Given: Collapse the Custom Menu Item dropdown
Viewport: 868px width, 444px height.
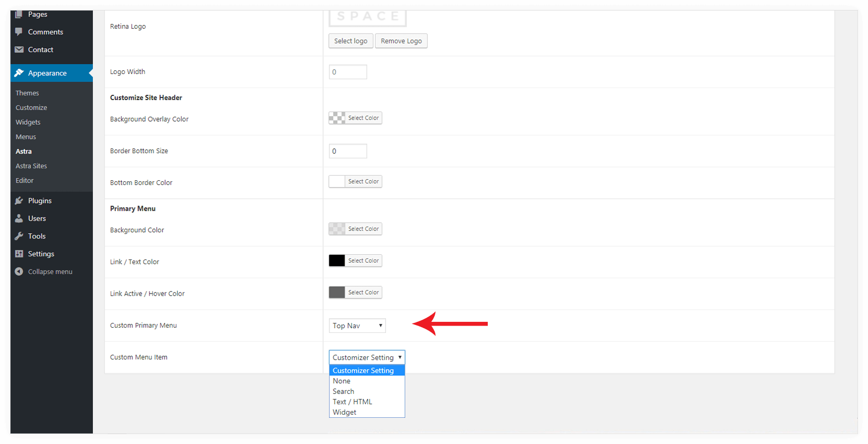Looking at the screenshot, I should click(367, 358).
